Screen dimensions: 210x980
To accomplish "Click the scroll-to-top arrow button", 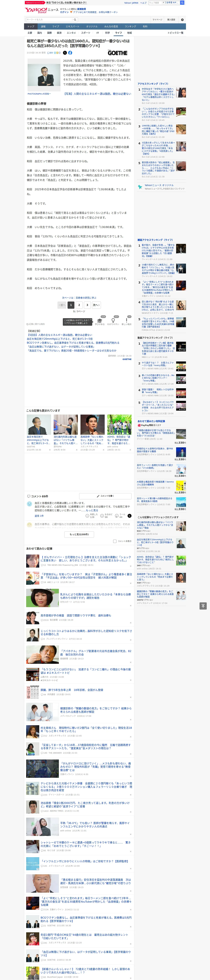I will pos(203,606).
